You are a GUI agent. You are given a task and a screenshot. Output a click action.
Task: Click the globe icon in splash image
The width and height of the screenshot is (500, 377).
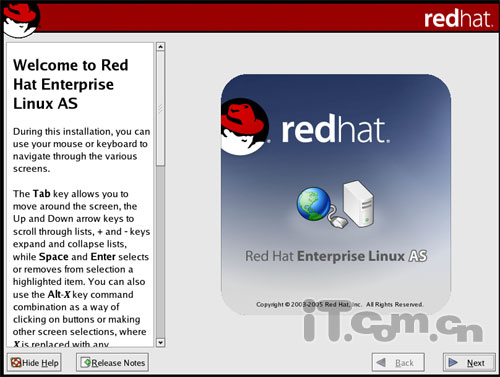point(314,204)
